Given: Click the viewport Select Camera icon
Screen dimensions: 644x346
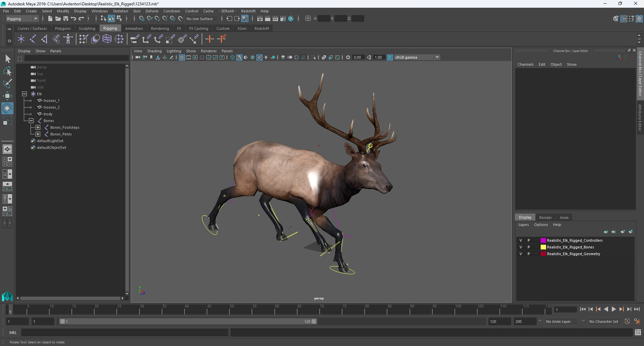Looking at the screenshot, I should pyautogui.click(x=138, y=58).
